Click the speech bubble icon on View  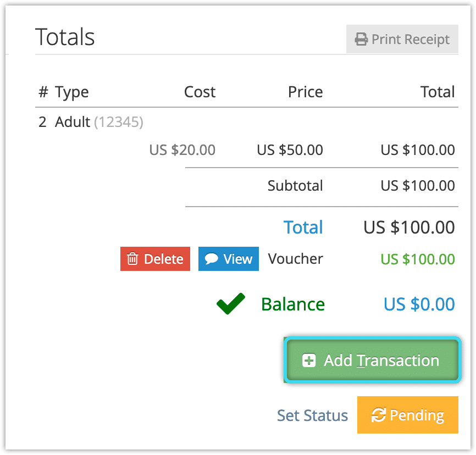tap(211, 259)
